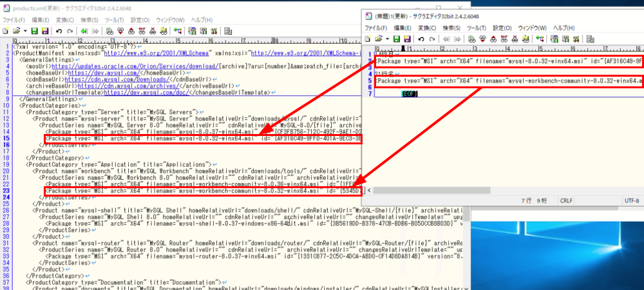
Task: Click Find binoculars icon in products.xml toolbar
Action: (109, 30)
